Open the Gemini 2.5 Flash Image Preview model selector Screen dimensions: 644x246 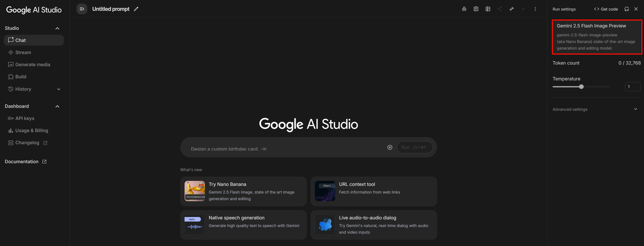[x=597, y=37]
